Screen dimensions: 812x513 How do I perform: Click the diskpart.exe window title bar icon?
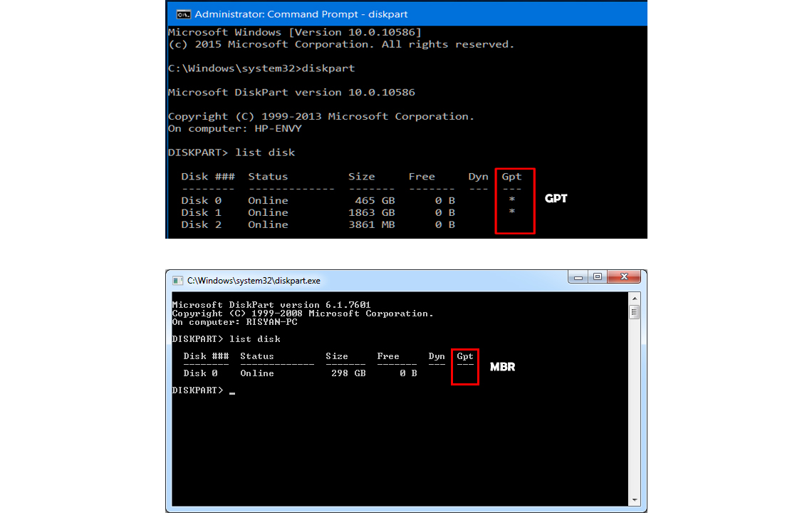(x=177, y=280)
